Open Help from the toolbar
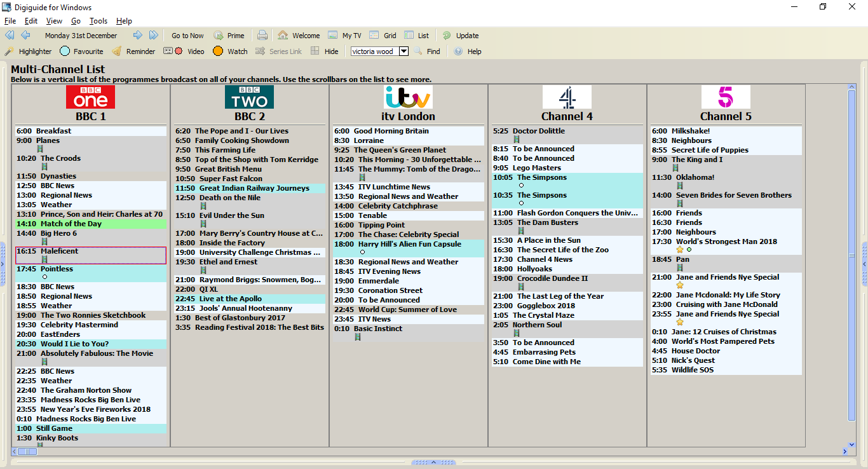Image resolution: width=868 pixels, height=469 pixels. click(468, 51)
